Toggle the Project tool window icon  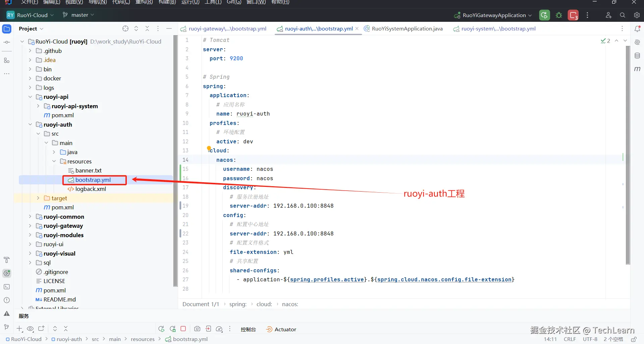[x=7, y=29]
